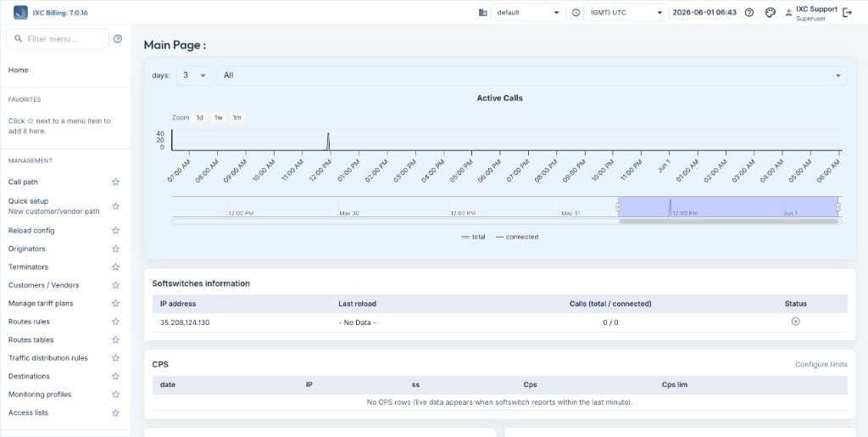Click IP address 35.208.124.130 cell

tap(185, 322)
